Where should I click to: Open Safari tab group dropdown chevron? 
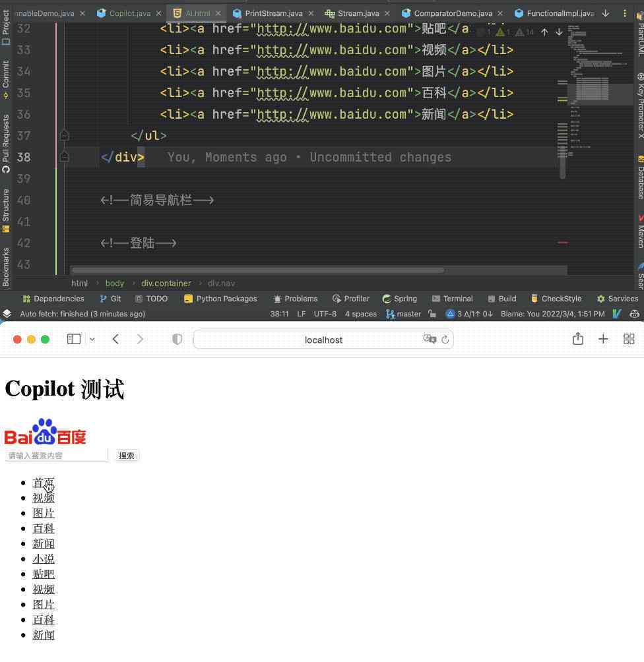tap(92, 340)
